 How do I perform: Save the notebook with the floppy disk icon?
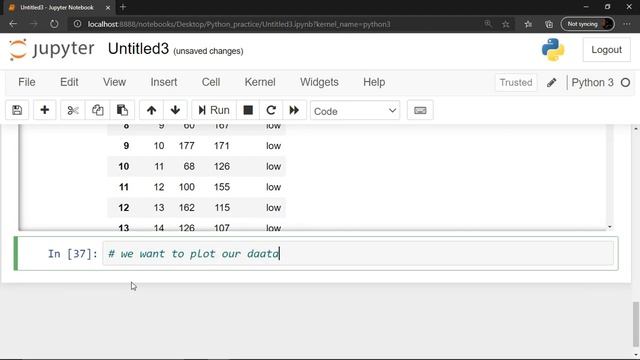[17, 110]
